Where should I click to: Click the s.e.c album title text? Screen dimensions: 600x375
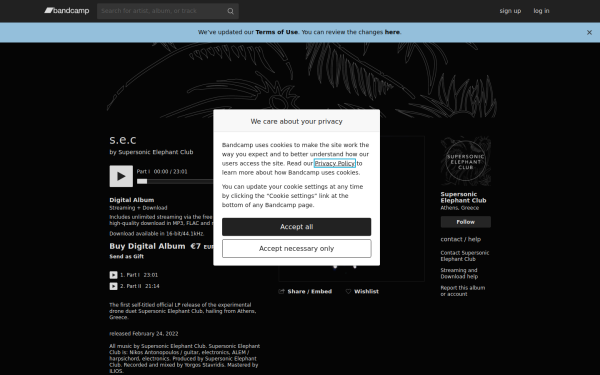point(122,140)
